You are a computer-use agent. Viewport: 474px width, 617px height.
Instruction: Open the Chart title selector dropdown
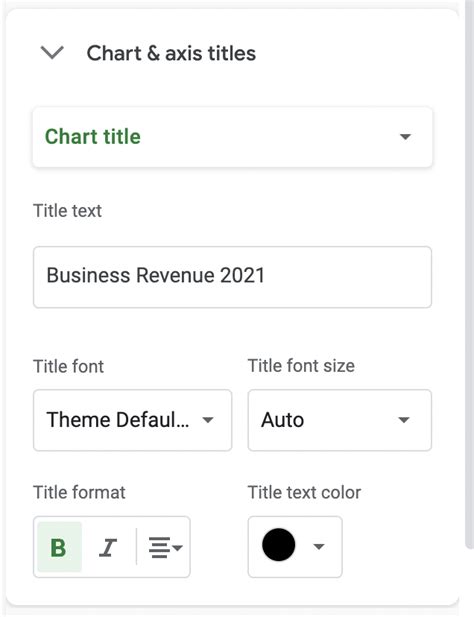232,137
